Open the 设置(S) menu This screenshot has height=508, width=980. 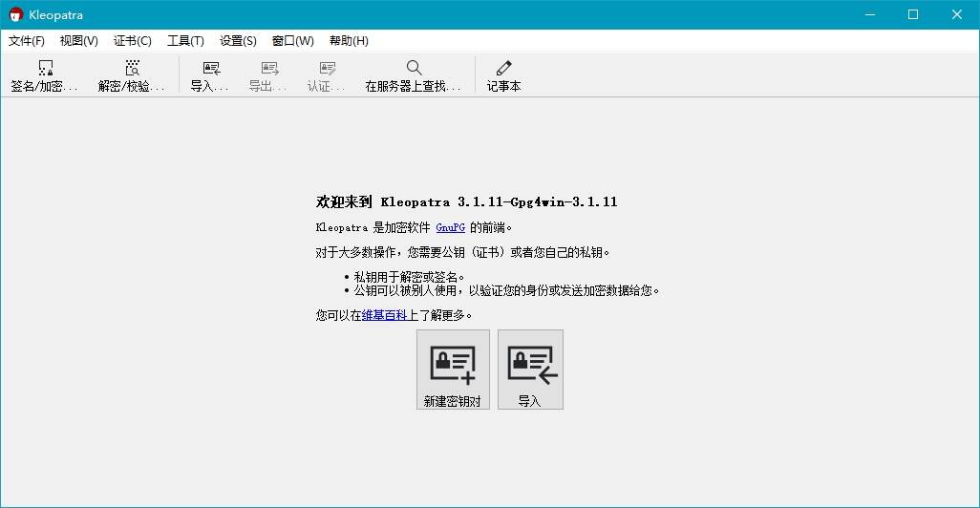(x=238, y=41)
